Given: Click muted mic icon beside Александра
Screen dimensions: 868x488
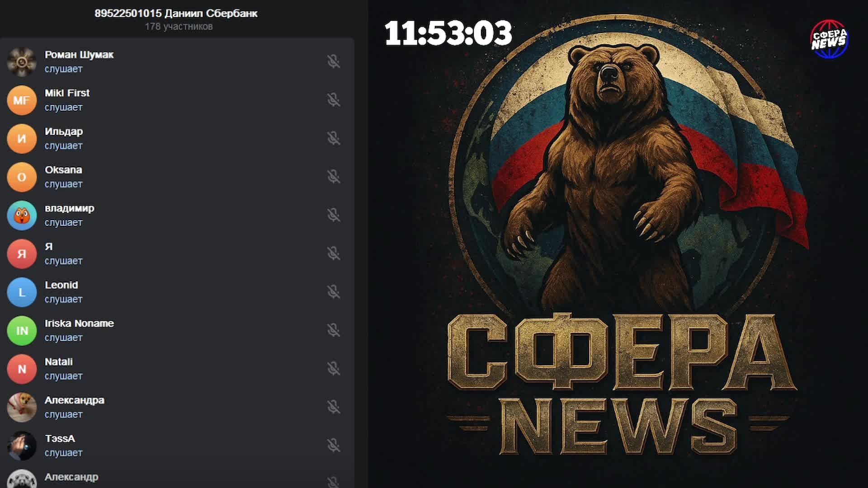Looking at the screenshot, I should pyautogui.click(x=334, y=407).
